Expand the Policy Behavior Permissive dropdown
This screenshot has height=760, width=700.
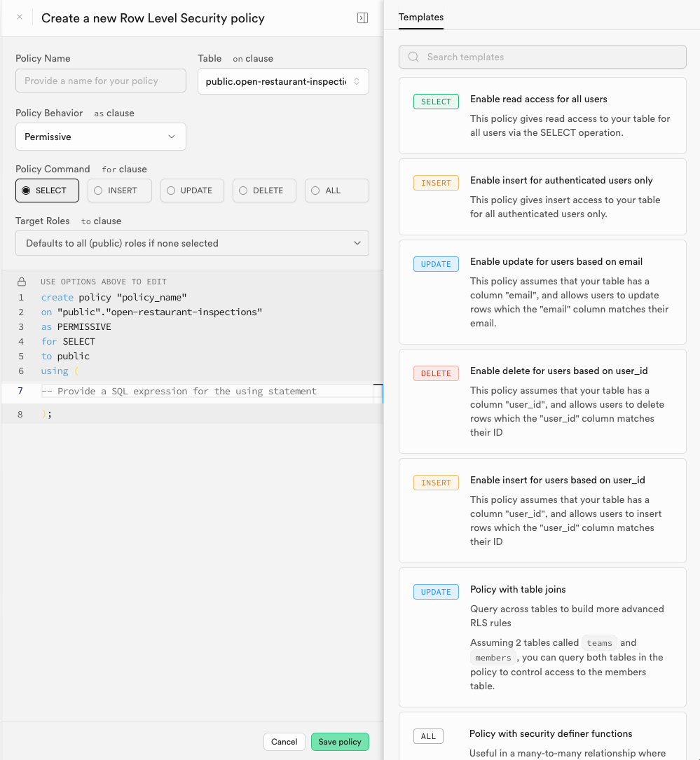(101, 137)
